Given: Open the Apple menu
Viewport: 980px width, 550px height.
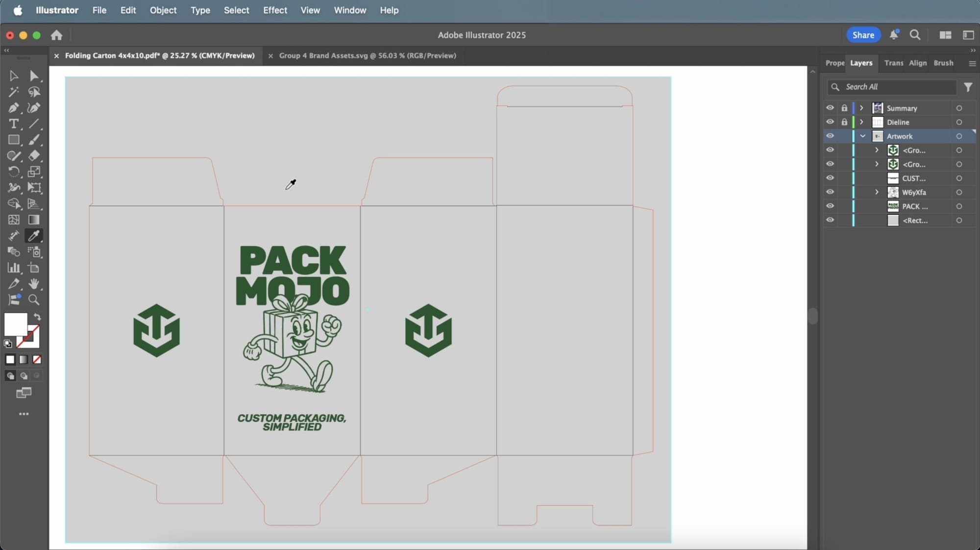Looking at the screenshot, I should [18, 10].
